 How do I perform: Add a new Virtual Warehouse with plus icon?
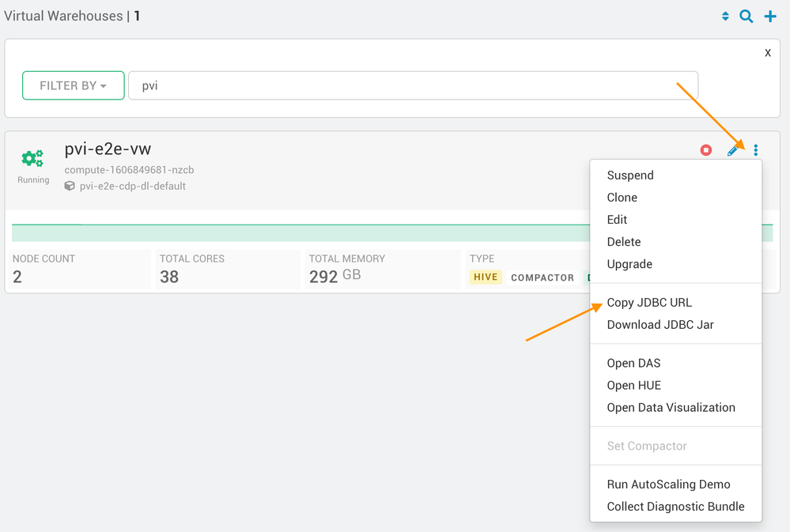[x=770, y=17]
